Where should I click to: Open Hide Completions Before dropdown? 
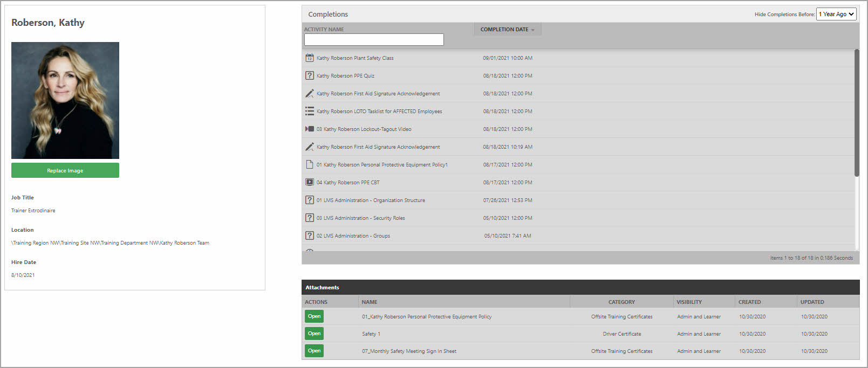[x=836, y=14]
